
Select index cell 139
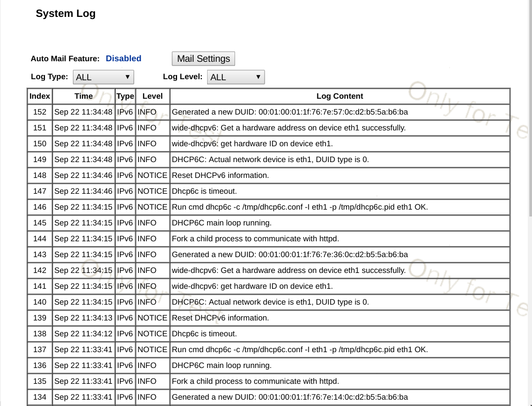point(40,318)
